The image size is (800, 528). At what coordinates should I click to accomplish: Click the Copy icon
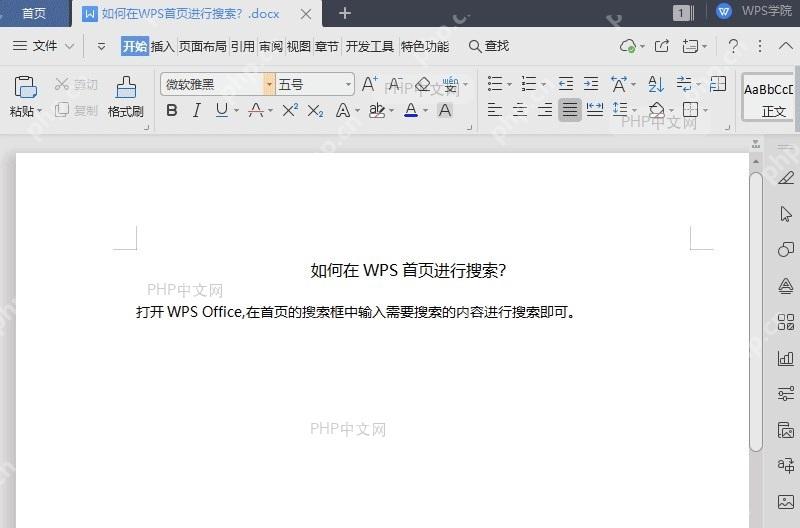(62, 110)
